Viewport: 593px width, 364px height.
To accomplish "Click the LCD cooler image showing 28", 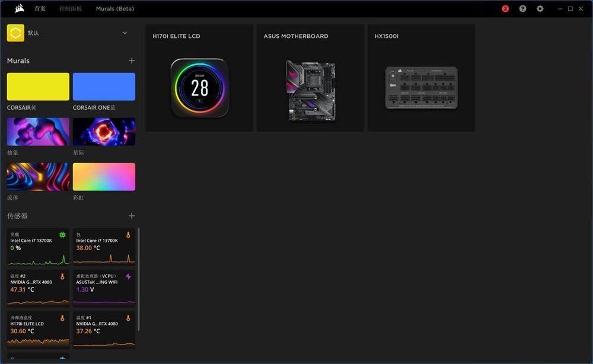I will click(x=200, y=88).
